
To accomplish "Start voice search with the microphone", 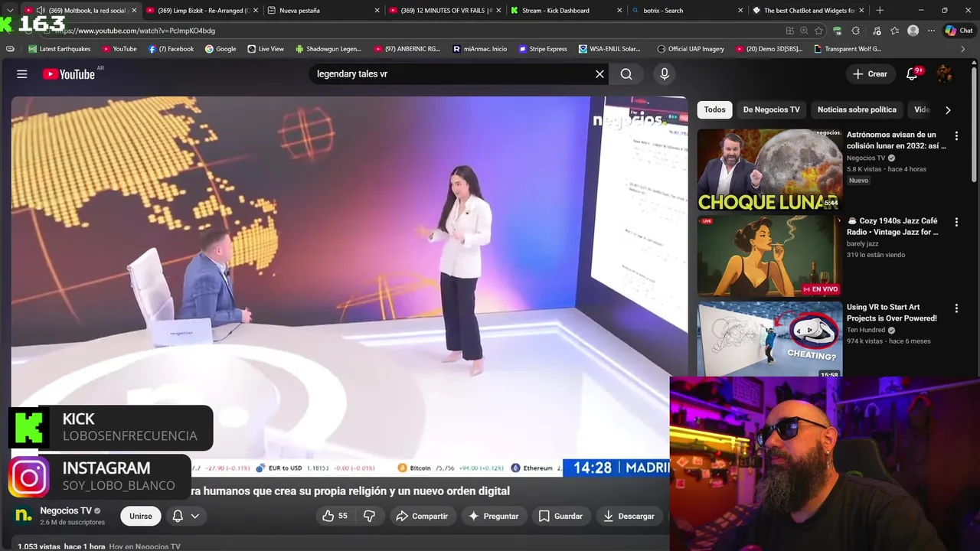I will (x=664, y=74).
